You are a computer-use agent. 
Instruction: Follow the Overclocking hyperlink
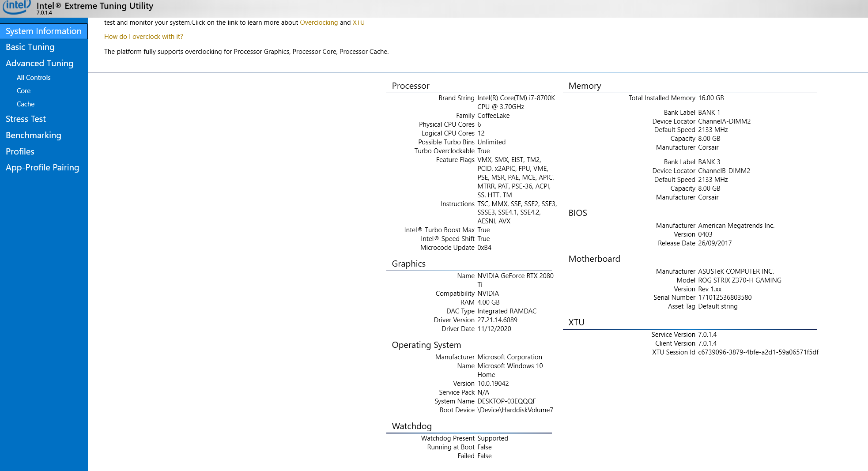point(318,23)
